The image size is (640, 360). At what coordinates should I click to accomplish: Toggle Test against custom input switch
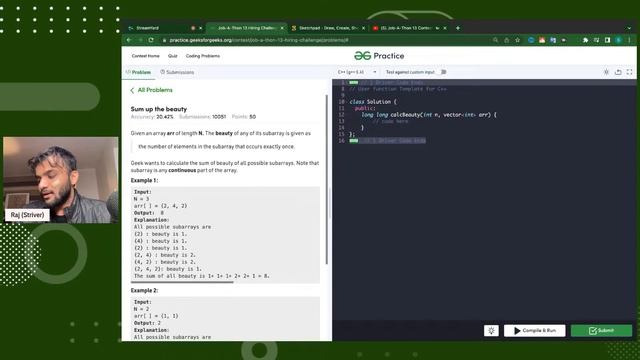(x=442, y=72)
